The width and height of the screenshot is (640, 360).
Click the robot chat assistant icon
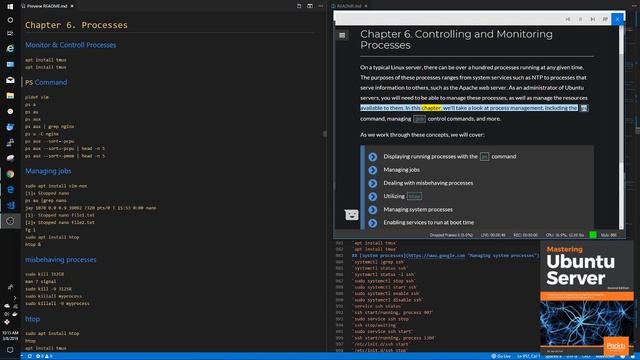click(x=351, y=214)
